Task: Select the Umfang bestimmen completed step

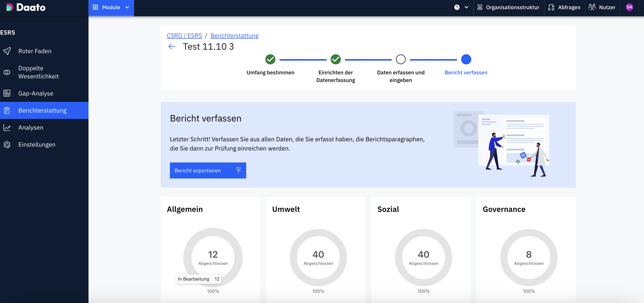Action: pos(270,59)
